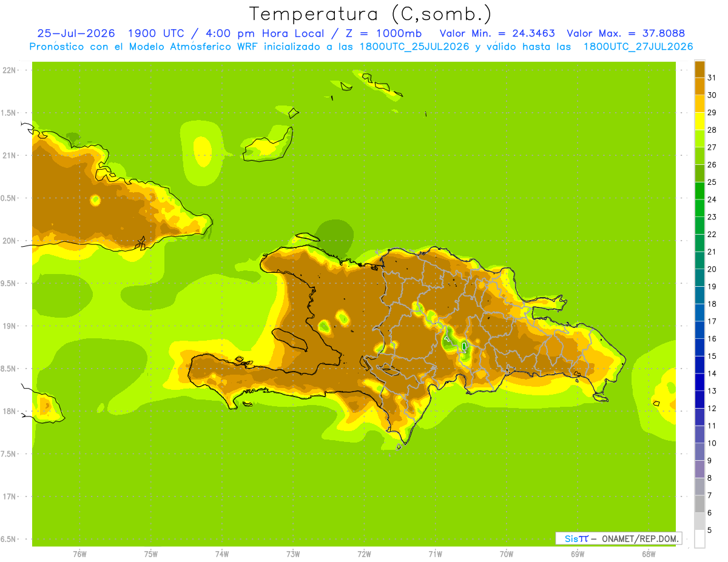
Task: Click the '17N' latitude label
Action: (x=8, y=497)
